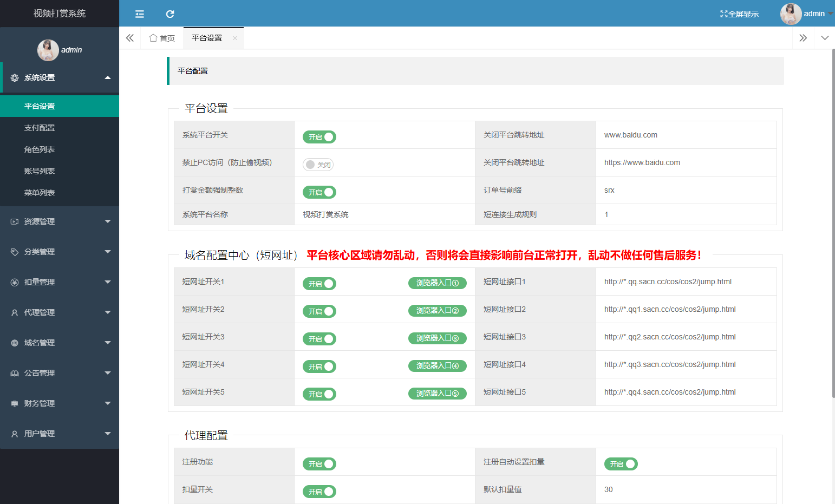The width and height of the screenshot is (835, 504).
Task: Click the 用户管理 user icon
Action: pyautogui.click(x=15, y=434)
